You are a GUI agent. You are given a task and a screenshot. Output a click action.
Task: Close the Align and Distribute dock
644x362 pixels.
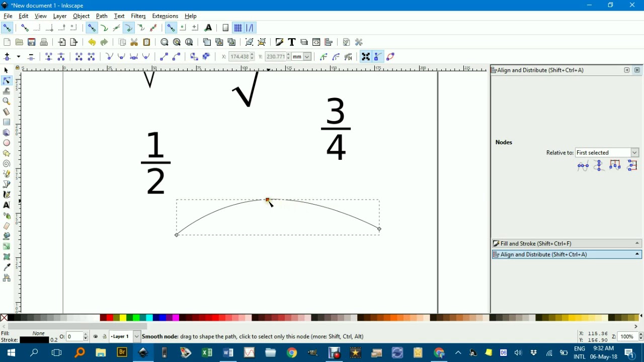click(637, 70)
